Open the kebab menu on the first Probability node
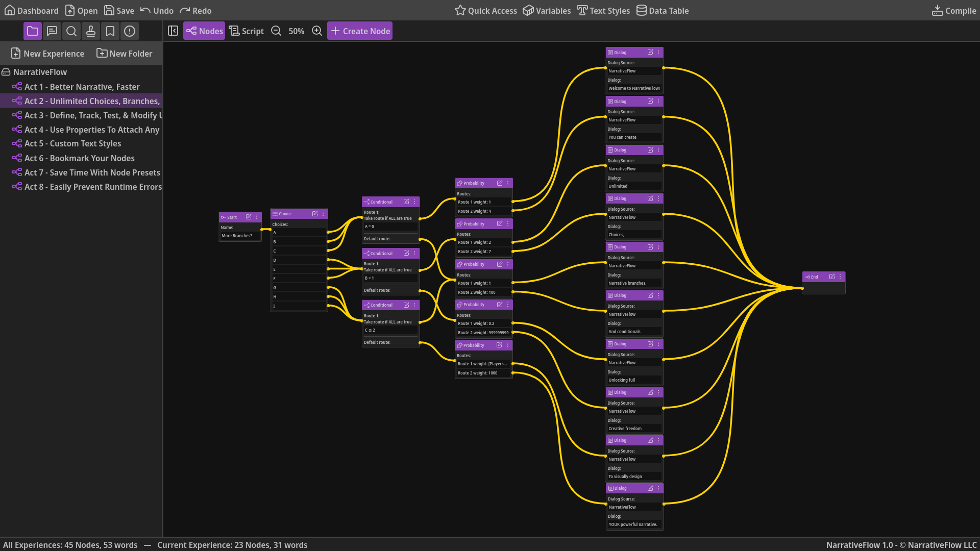Image resolution: width=980 pixels, height=551 pixels. pyautogui.click(x=507, y=183)
